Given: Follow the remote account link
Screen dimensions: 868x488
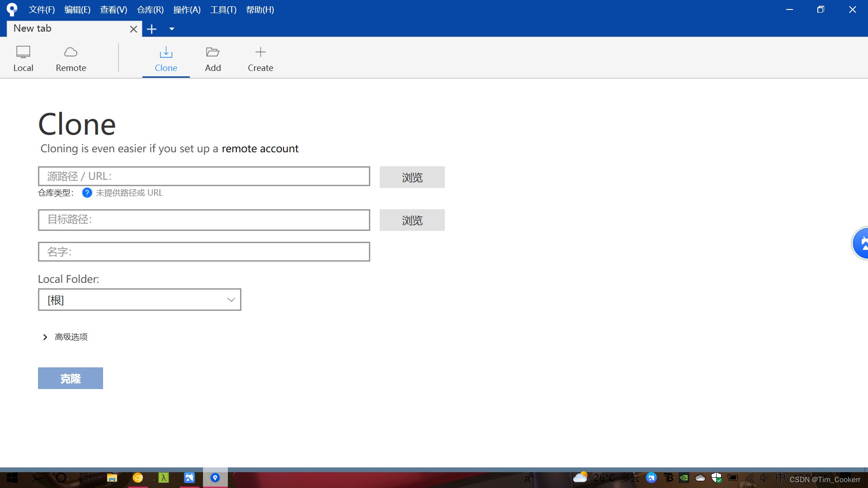Looking at the screenshot, I should (260, 149).
